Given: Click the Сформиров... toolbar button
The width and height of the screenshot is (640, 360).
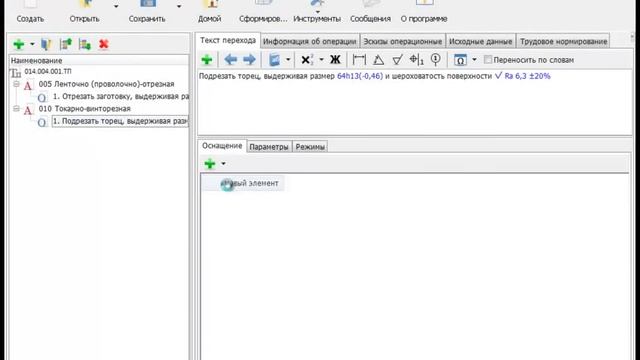Looking at the screenshot, I should coord(263,12).
